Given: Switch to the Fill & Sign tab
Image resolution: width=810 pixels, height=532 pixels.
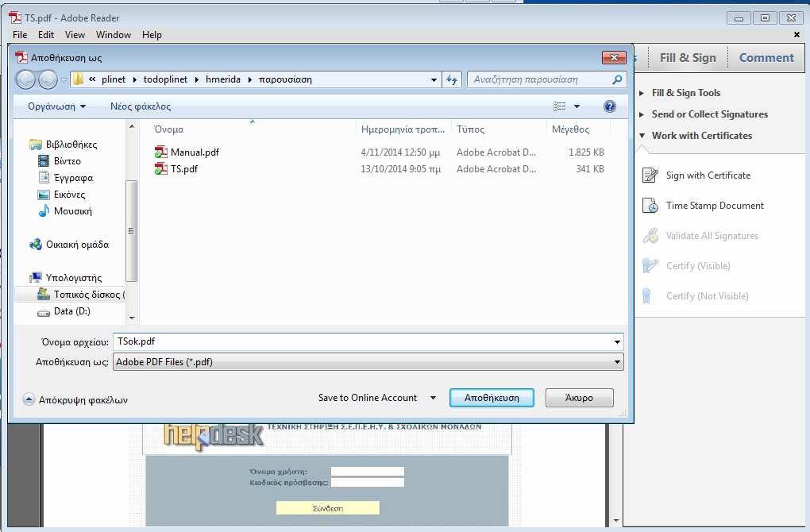Looking at the screenshot, I should (x=688, y=57).
